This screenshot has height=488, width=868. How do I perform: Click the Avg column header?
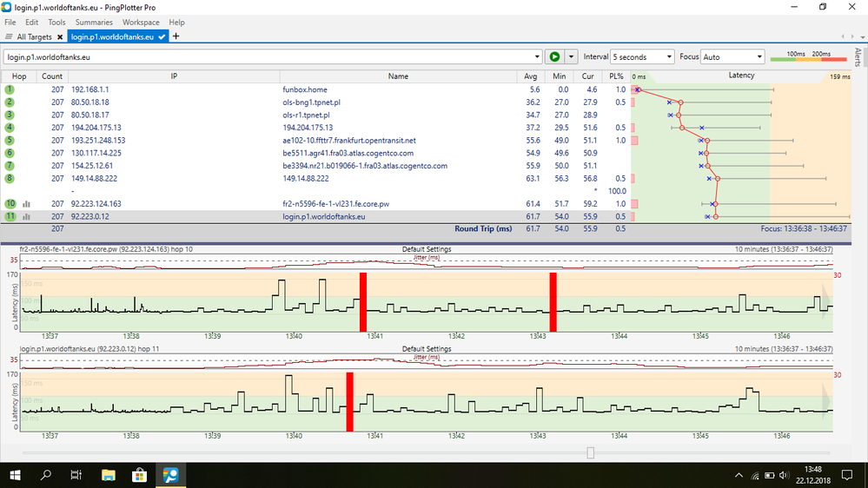(x=532, y=76)
